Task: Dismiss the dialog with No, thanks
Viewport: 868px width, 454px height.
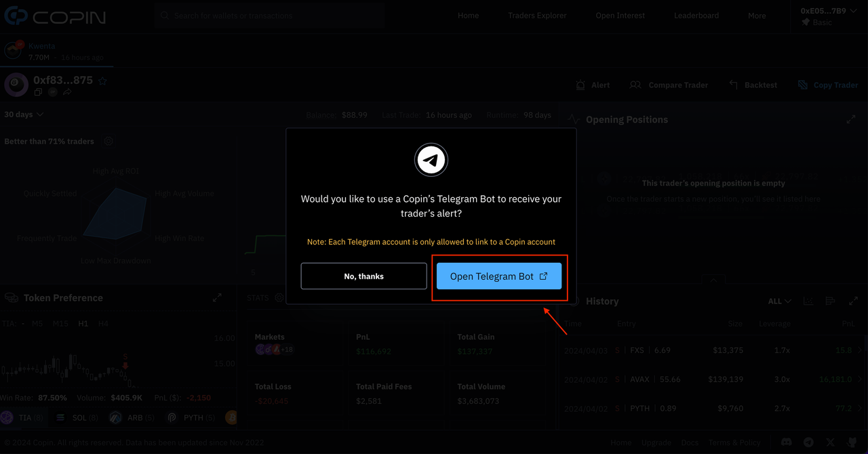Action: coord(363,276)
